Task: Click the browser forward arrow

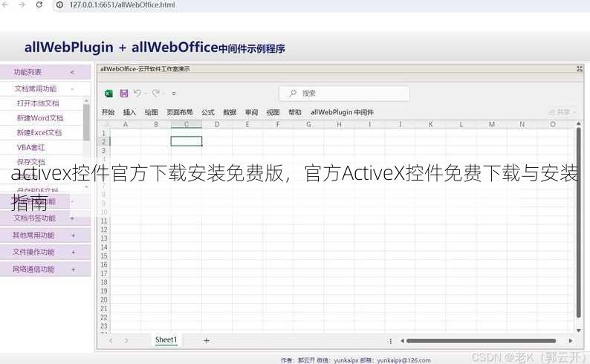Action: 22,4
